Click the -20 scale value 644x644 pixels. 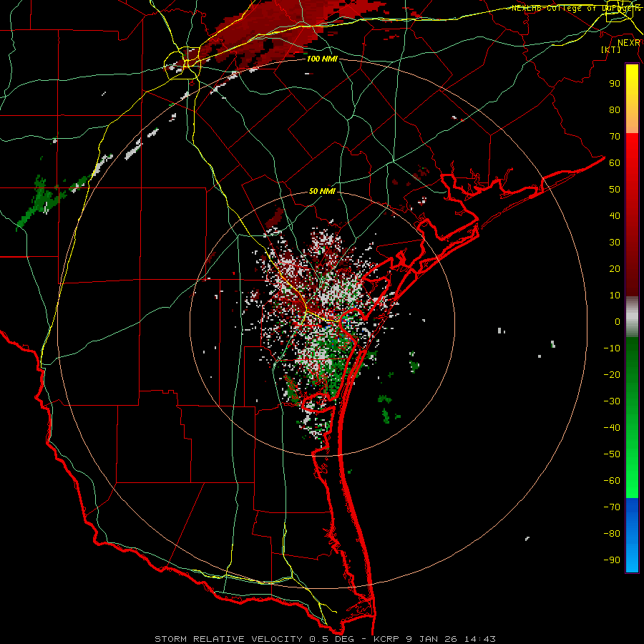[x=612, y=375]
